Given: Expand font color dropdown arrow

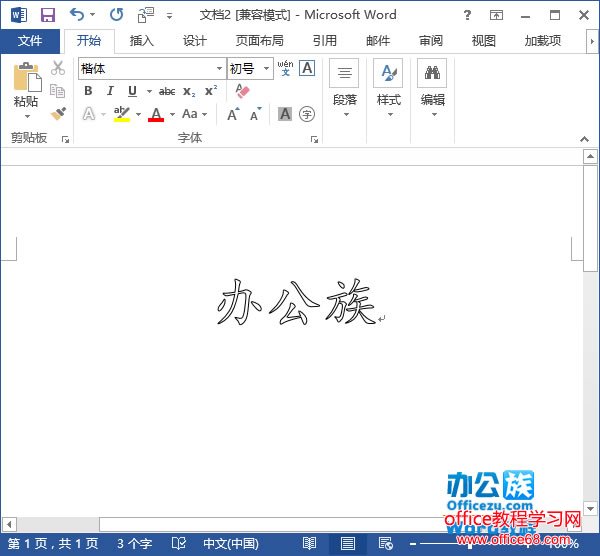Looking at the screenshot, I should pyautogui.click(x=172, y=114).
